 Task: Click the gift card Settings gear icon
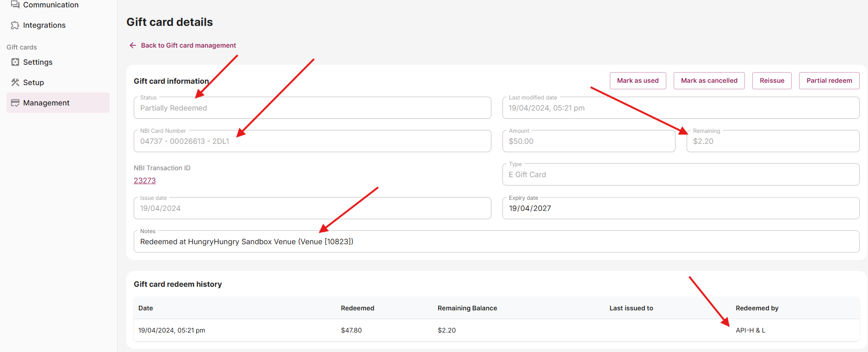coord(15,62)
